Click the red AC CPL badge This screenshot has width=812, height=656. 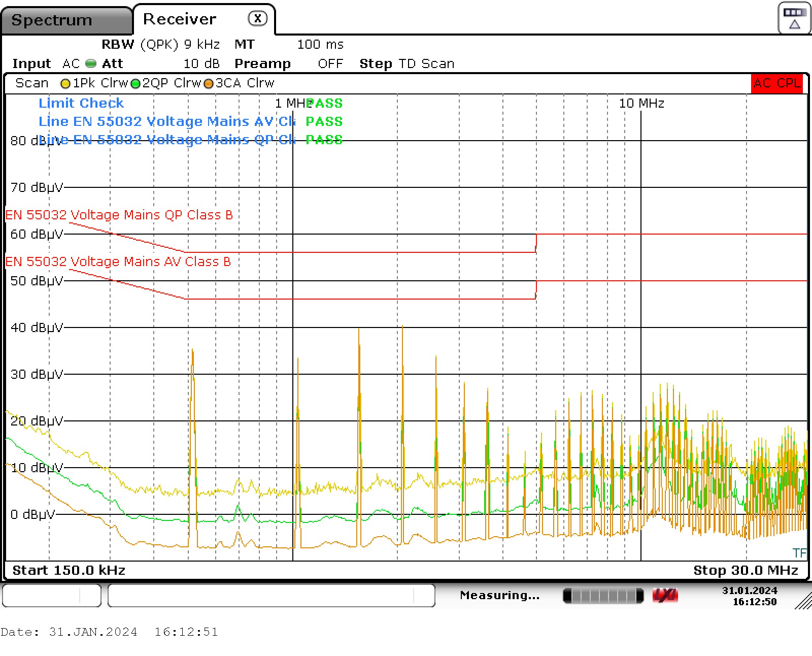point(776,83)
